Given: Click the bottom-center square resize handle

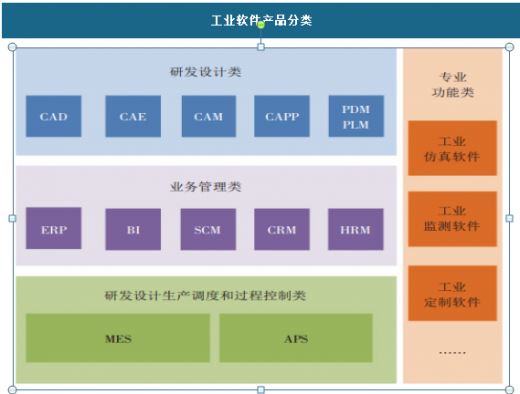Looking at the screenshot, I should [261, 390].
